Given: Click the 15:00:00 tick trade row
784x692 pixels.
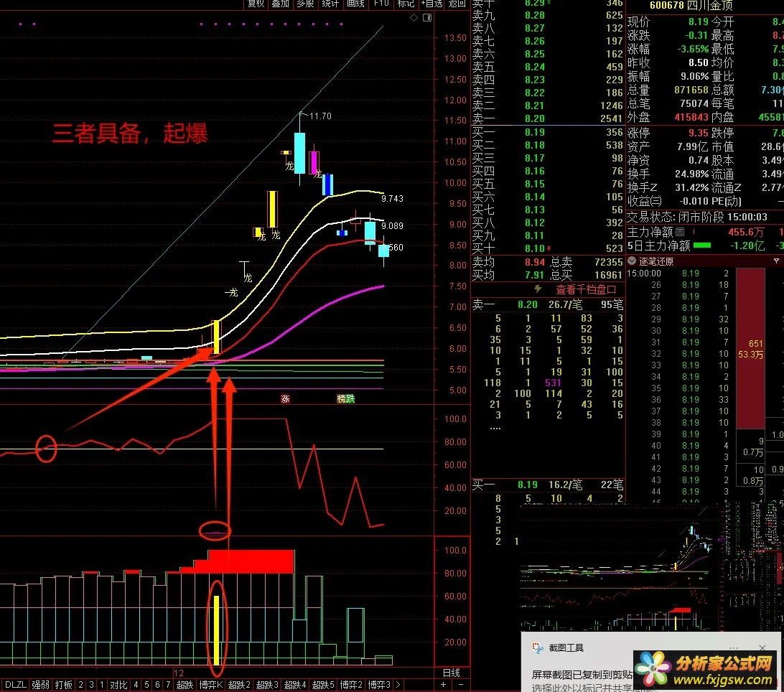Looking at the screenshot, I should coord(679,273).
